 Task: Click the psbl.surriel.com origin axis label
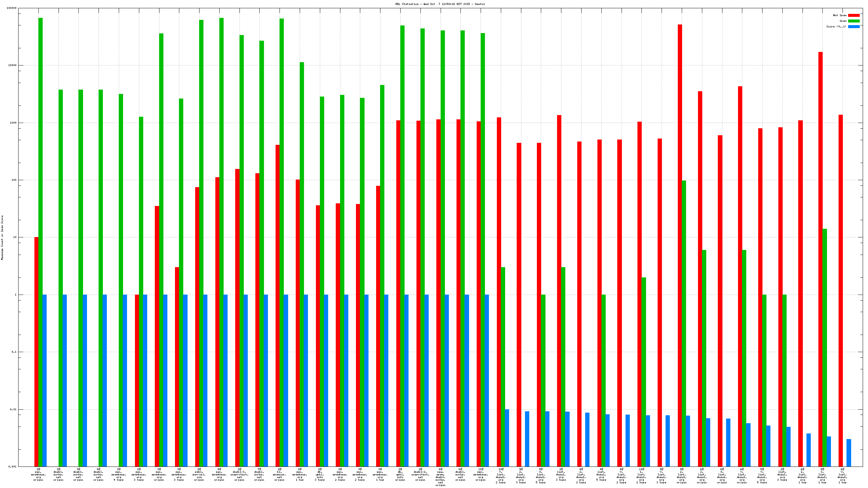pos(199,474)
